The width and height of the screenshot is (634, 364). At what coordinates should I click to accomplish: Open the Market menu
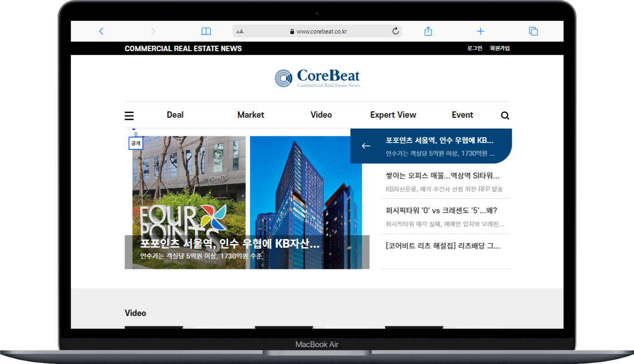[x=250, y=115]
